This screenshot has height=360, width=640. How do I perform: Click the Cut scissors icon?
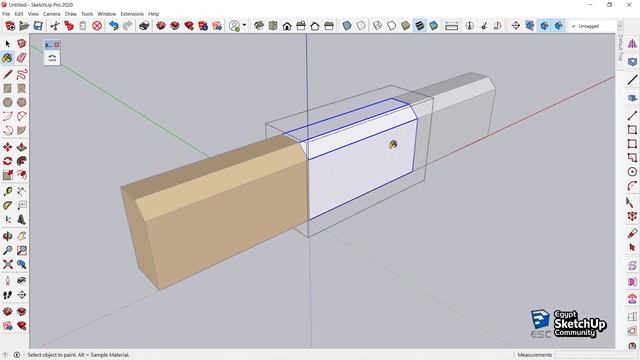click(55, 26)
